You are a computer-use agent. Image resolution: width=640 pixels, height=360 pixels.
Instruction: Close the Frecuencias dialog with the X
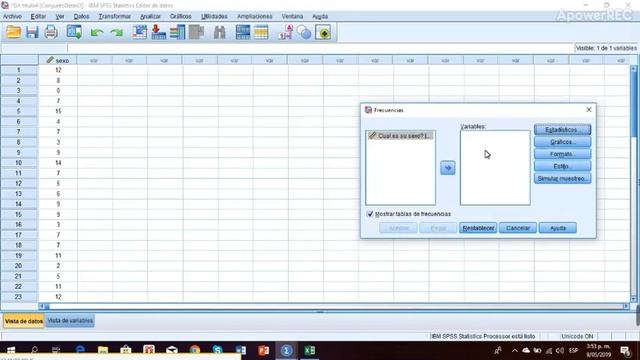pyautogui.click(x=589, y=109)
